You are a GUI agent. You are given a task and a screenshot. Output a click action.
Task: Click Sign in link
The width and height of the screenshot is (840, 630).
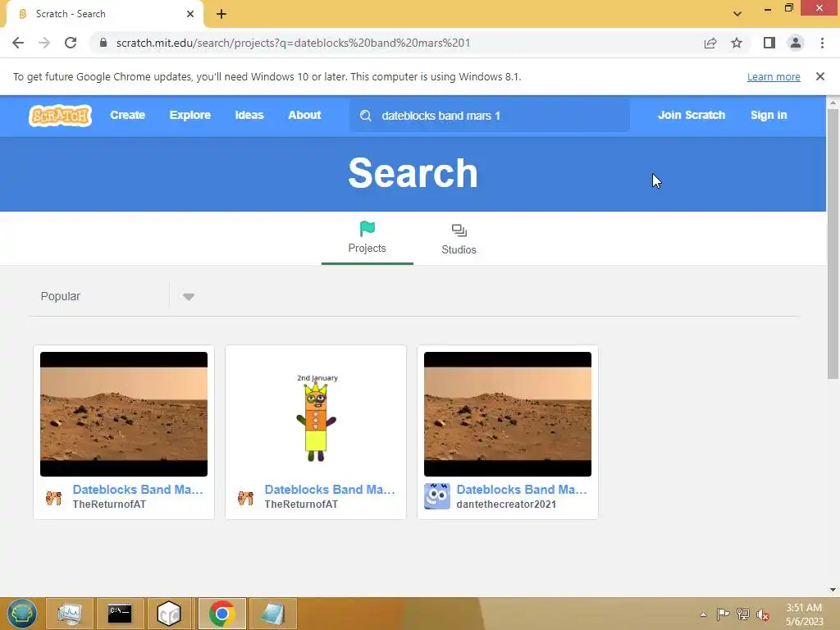click(x=769, y=115)
